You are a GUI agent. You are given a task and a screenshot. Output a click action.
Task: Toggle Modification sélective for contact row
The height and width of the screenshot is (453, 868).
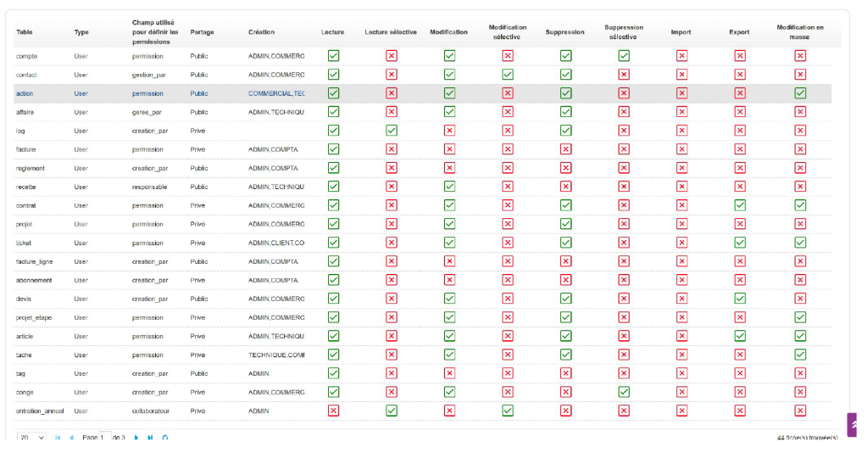pos(507,75)
